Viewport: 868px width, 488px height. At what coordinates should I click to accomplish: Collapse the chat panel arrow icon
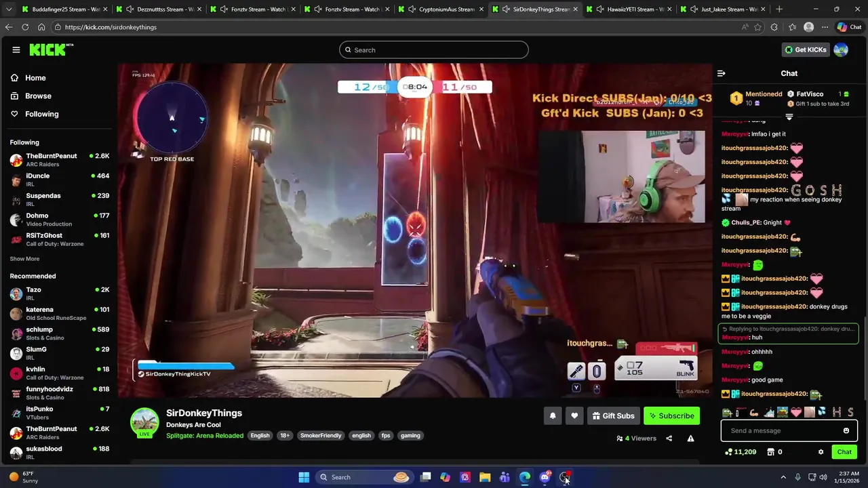click(x=722, y=73)
